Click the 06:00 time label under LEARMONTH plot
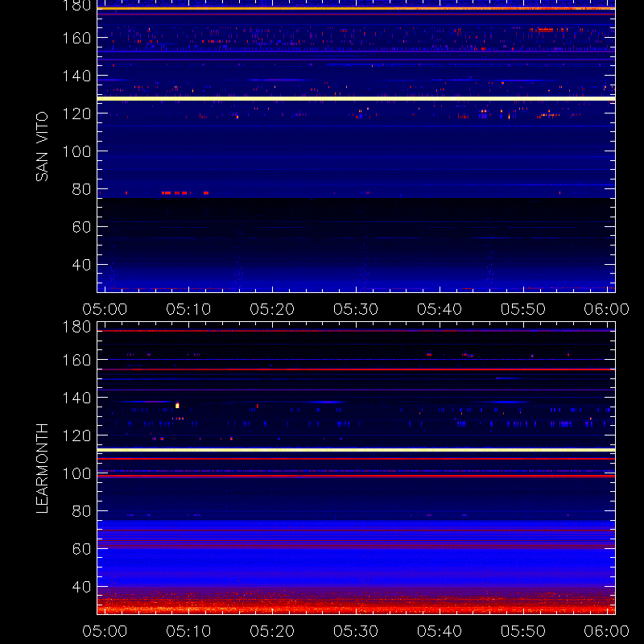The width and height of the screenshot is (644, 644). tap(607, 631)
